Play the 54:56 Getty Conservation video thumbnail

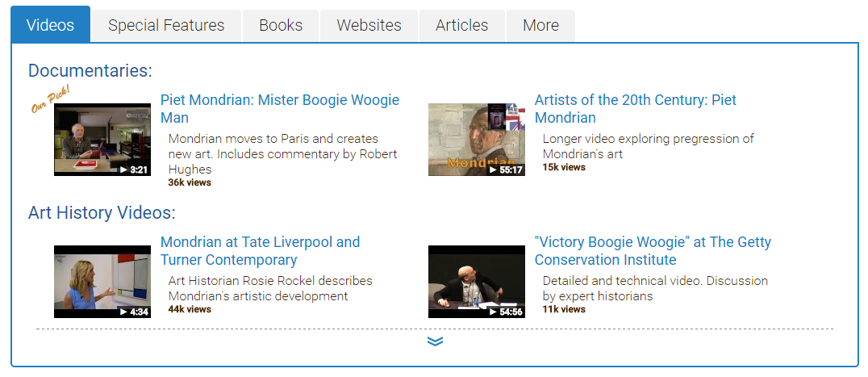coord(477,282)
